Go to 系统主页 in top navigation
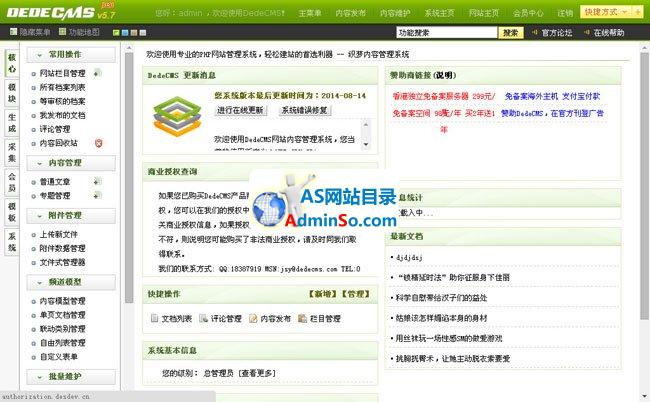 click(x=439, y=13)
